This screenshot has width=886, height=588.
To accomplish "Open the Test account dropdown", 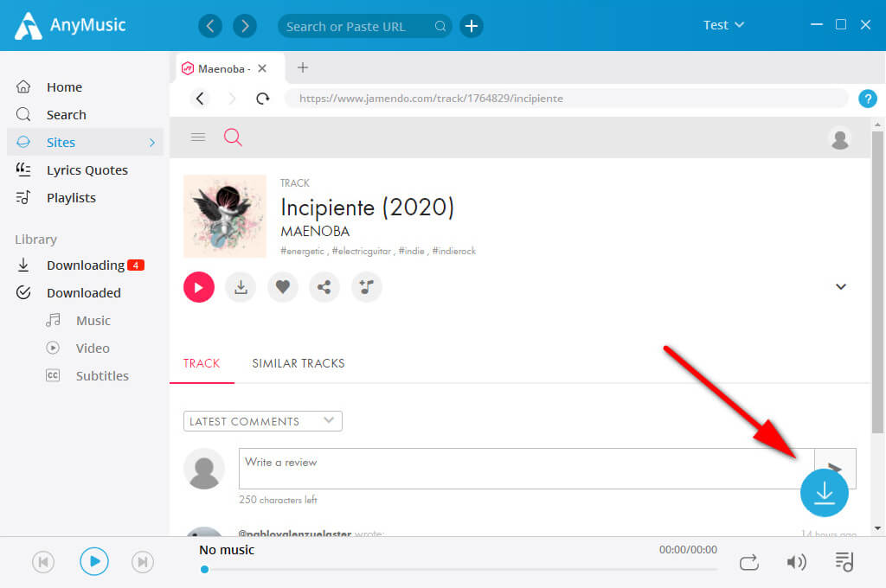I will [723, 25].
